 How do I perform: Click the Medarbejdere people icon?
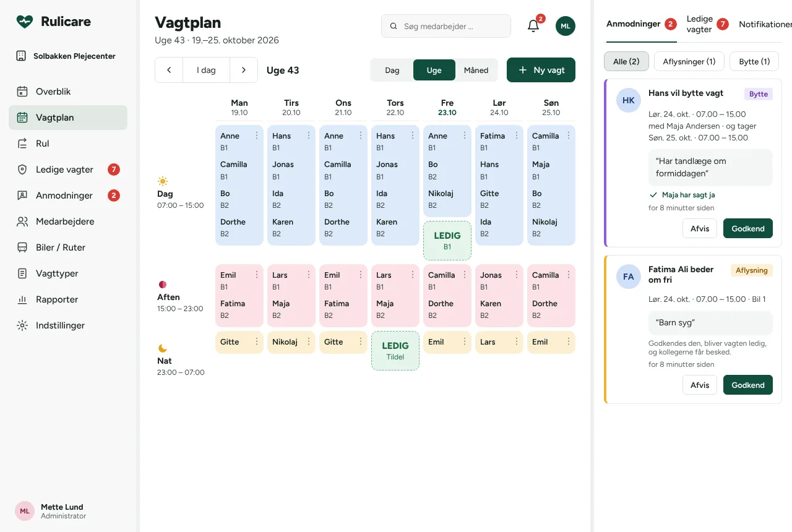22,221
